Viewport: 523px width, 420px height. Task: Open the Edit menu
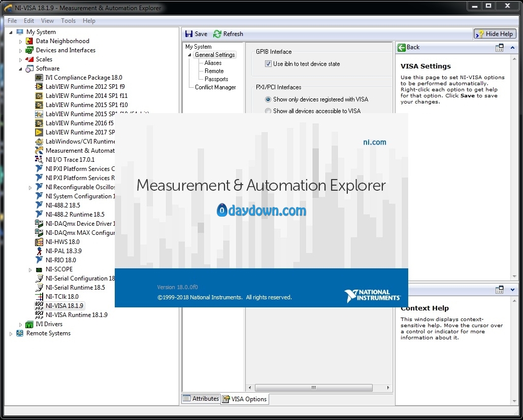click(28, 21)
